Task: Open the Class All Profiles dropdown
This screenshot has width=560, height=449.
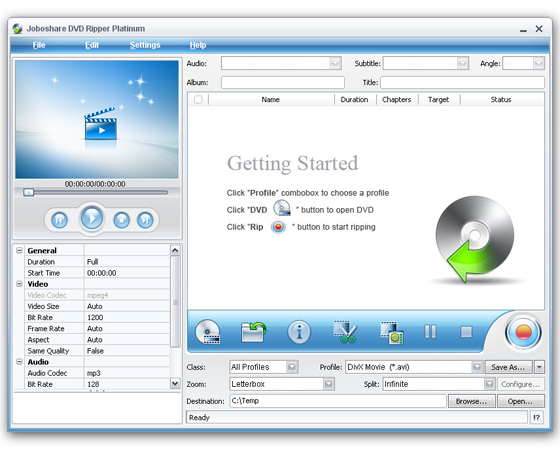Action: click(x=292, y=367)
